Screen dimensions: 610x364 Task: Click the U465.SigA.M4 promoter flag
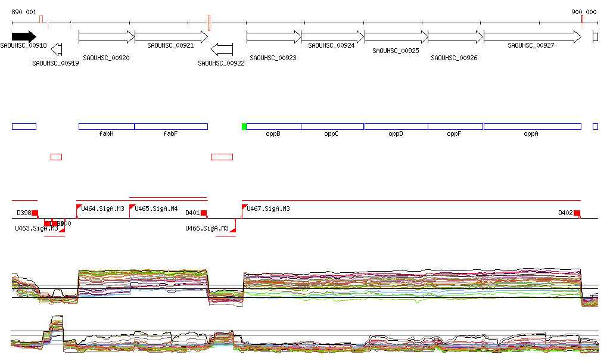(x=132, y=208)
